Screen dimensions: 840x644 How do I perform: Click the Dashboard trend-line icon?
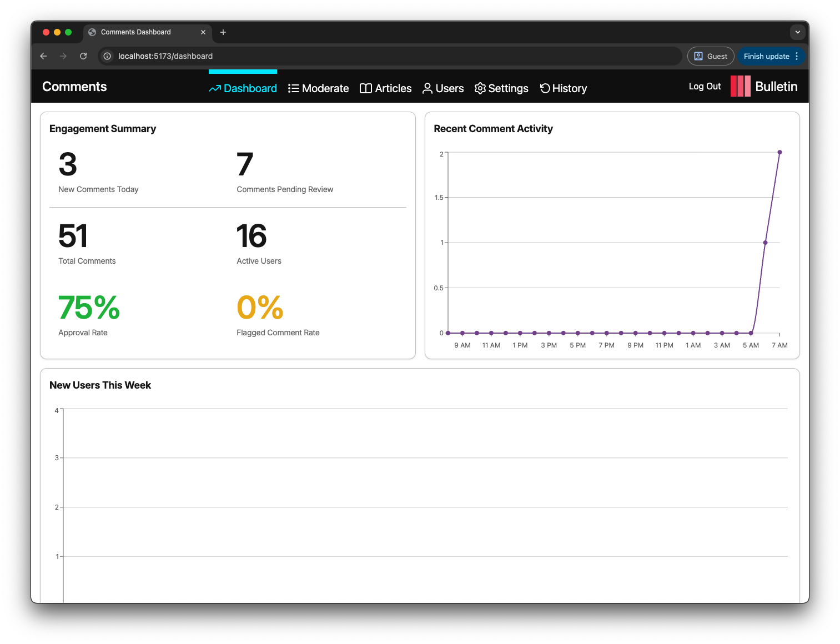coord(215,89)
